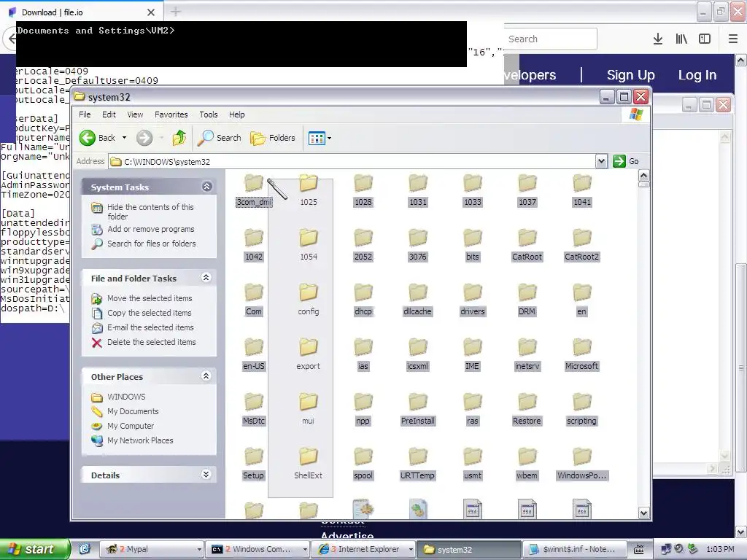Collapse the File and Folder Tasks panel
The width and height of the screenshot is (747, 560).
206,278
